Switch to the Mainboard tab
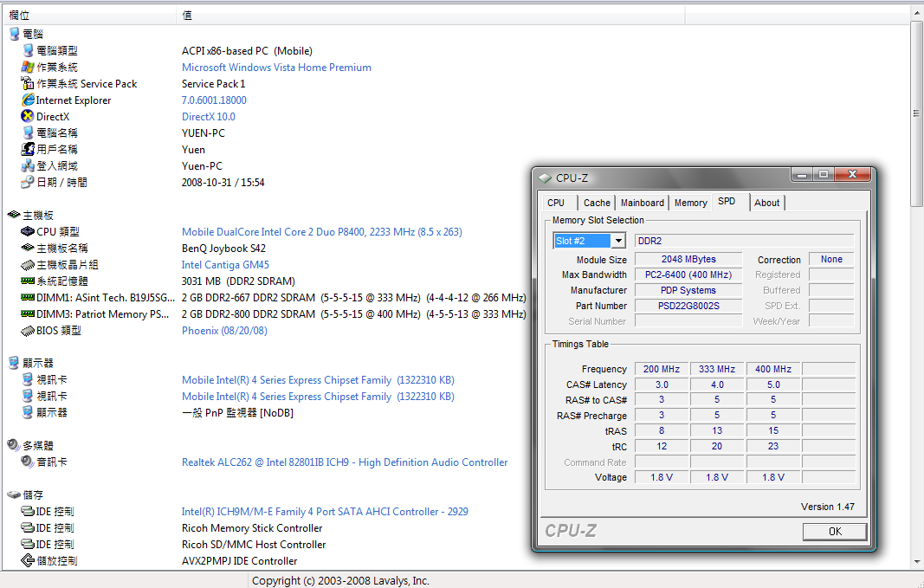The image size is (924, 588). [x=643, y=203]
